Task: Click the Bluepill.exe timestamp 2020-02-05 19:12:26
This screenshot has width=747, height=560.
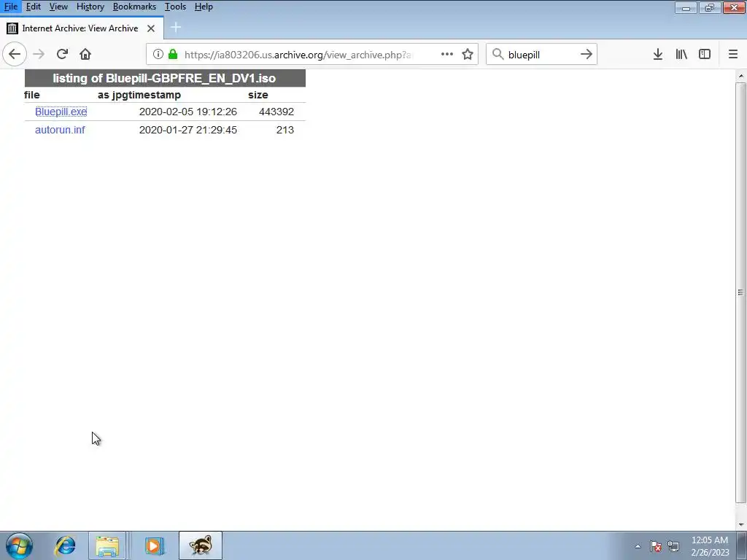Action: tap(187, 112)
